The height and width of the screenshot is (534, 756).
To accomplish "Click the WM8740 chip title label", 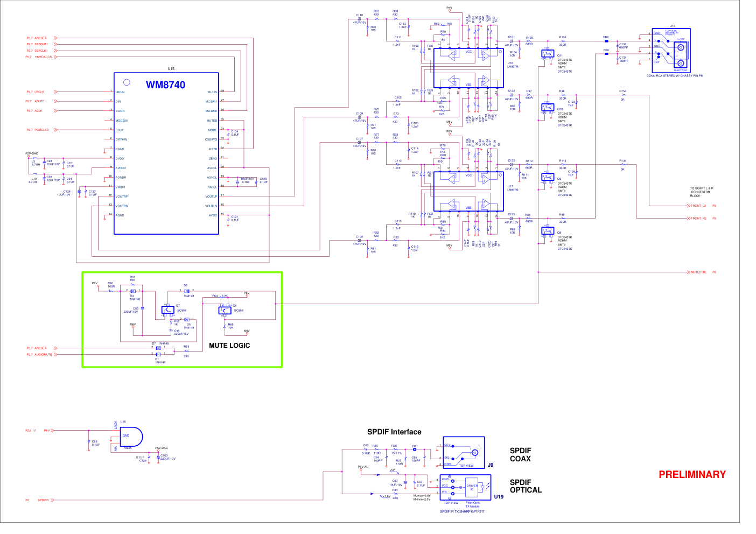I will click(x=165, y=85).
